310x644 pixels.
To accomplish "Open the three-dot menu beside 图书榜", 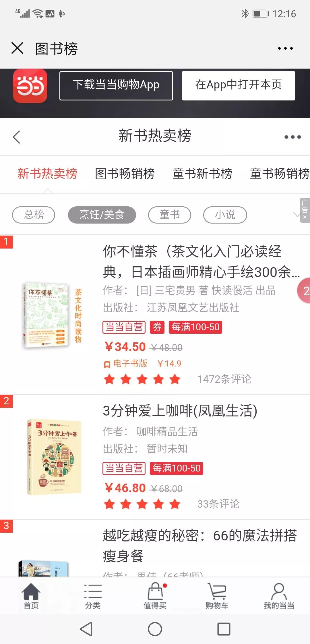I will 285,49.
